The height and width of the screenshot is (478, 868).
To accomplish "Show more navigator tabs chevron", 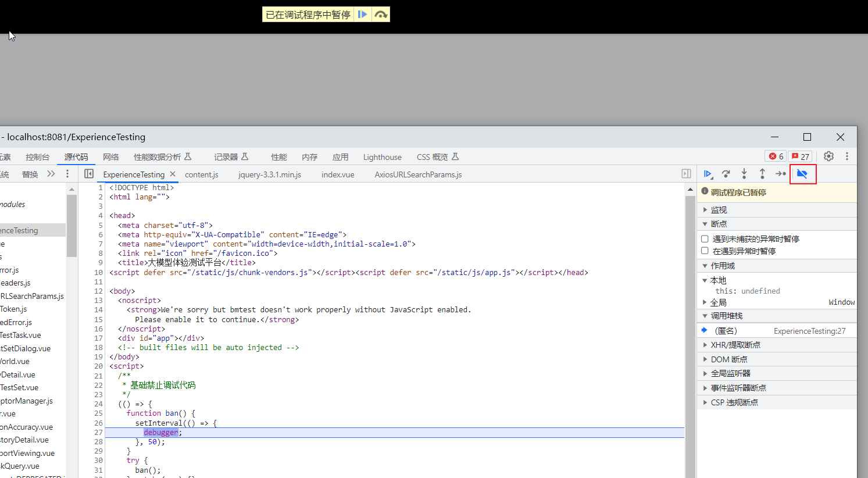I will pos(51,174).
